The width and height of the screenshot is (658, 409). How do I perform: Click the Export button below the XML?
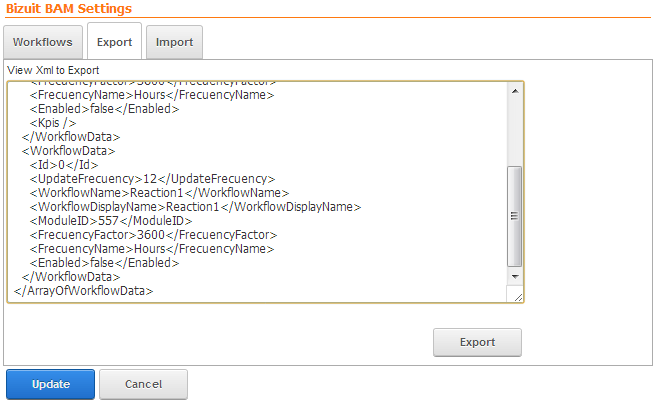pos(477,342)
